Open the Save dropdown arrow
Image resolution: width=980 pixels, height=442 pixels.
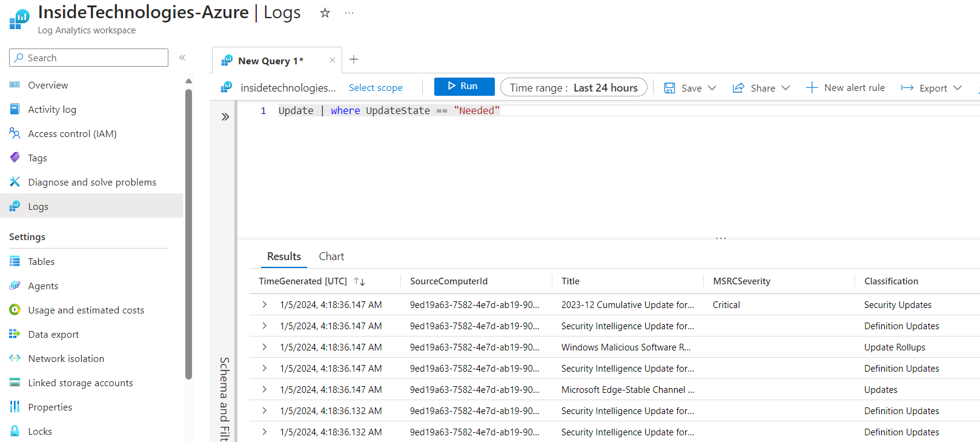pos(712,88)
